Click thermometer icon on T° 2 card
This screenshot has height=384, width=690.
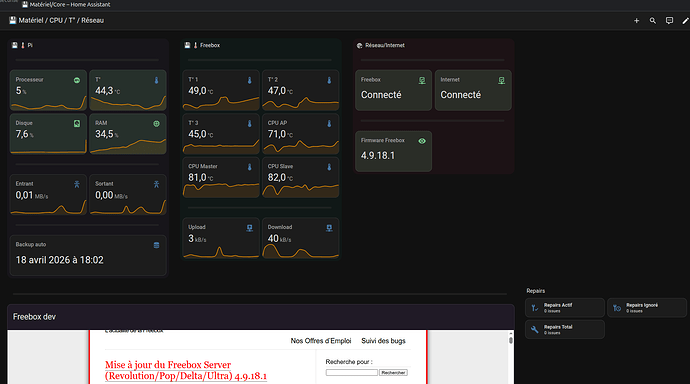coord(329,80)
